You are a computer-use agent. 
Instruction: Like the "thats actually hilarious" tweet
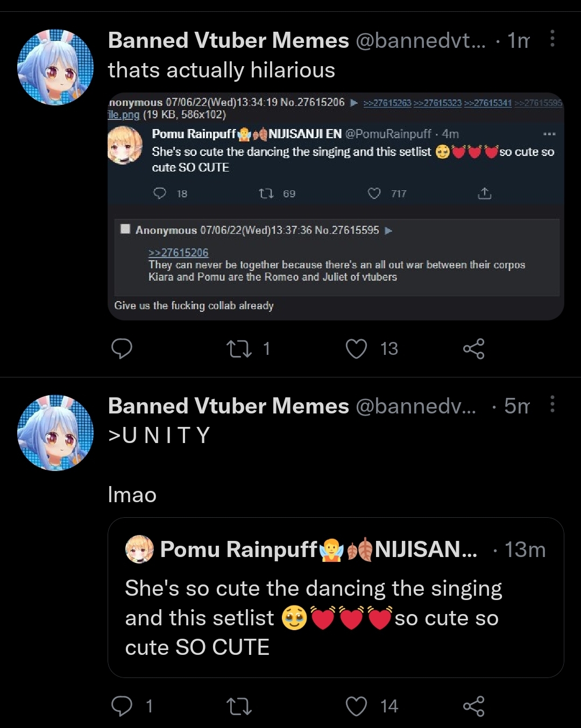point(356,348)
